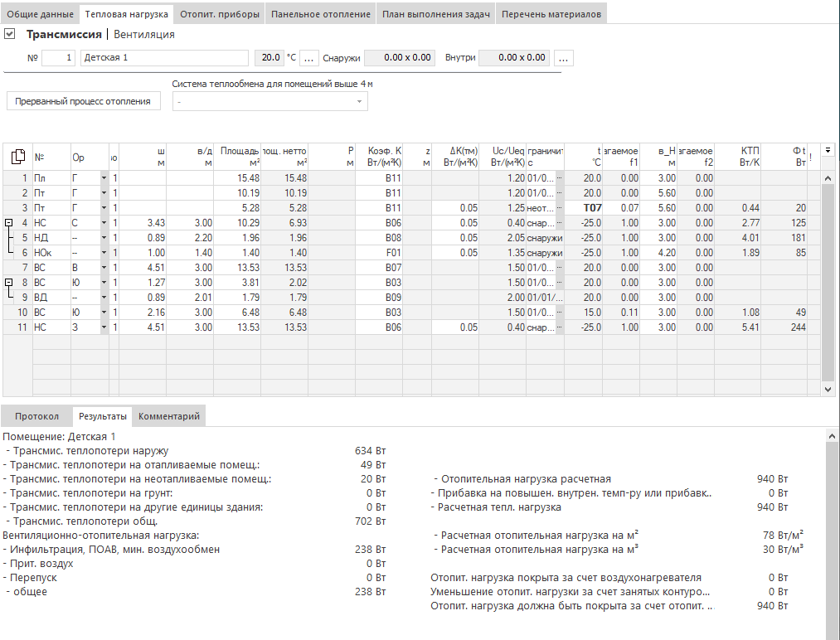This screenshot has height=640, width=840.
Task: Open the Панельное отопление tab
Action: [x=320, y=14]
